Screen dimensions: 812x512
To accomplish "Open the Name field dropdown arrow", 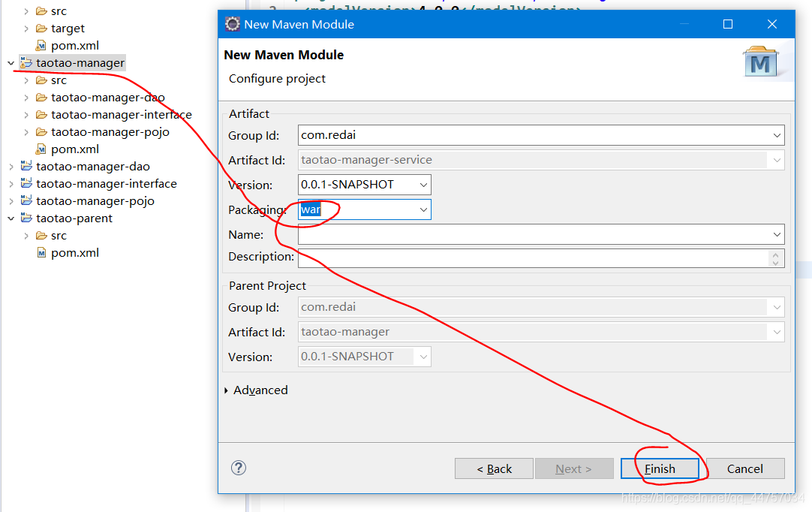I will 777,234.
